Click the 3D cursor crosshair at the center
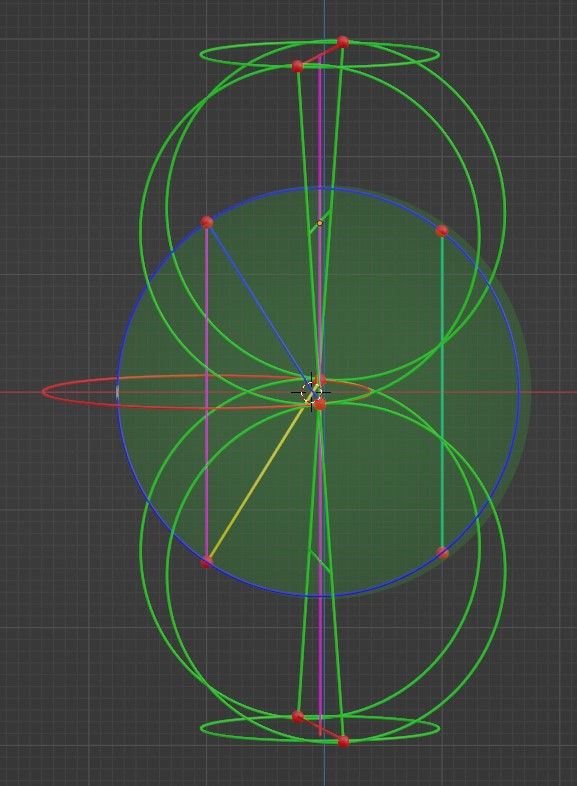Image resolution: width=577 pixels, height=786 pixels. coord(311,392)
